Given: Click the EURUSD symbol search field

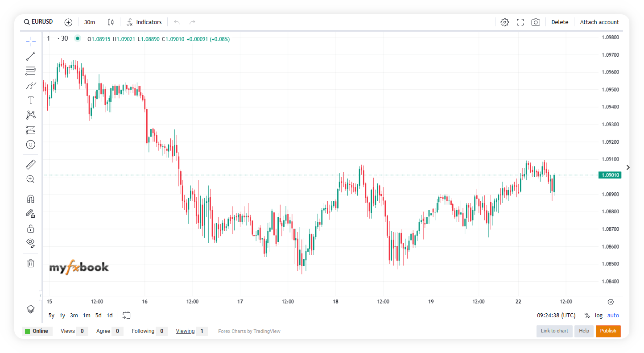Looking at the screenshot, I should tap(39, 22).
